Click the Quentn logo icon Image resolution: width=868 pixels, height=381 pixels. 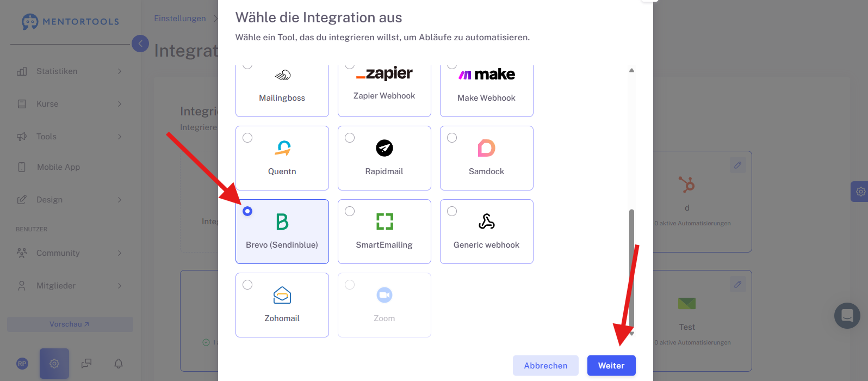tap(283, 148)
